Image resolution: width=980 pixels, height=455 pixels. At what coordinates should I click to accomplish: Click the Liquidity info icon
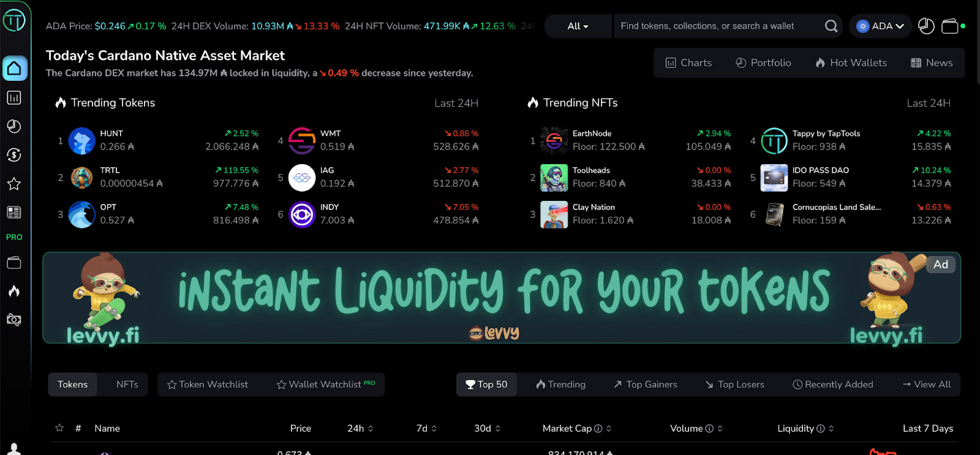[x=821, y=429]
